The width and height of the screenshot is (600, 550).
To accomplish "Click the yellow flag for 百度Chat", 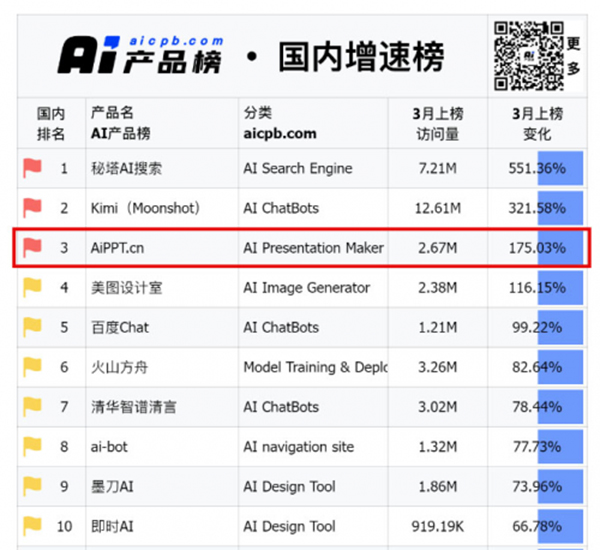I will click(x=32, y=327).
